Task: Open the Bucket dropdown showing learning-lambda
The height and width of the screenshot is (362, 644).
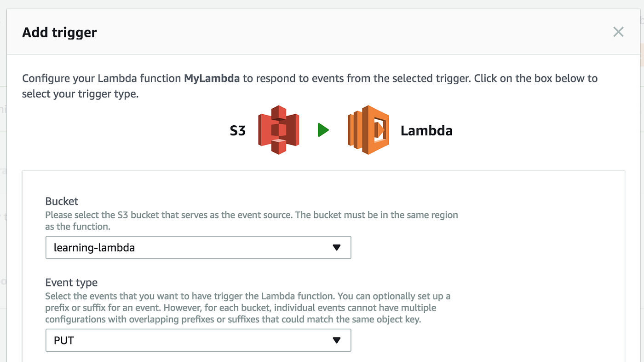Action: tap(198, 247)
